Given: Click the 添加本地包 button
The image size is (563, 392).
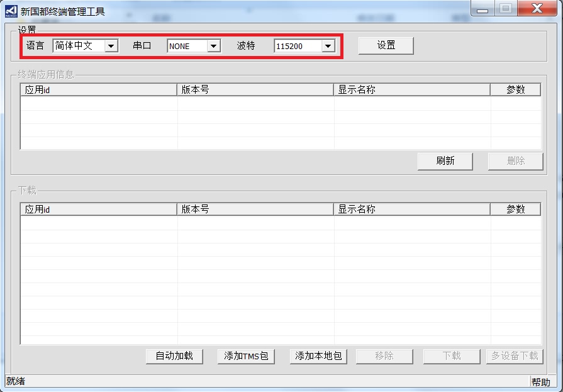Looking at the screenshot, I should 318,356.
